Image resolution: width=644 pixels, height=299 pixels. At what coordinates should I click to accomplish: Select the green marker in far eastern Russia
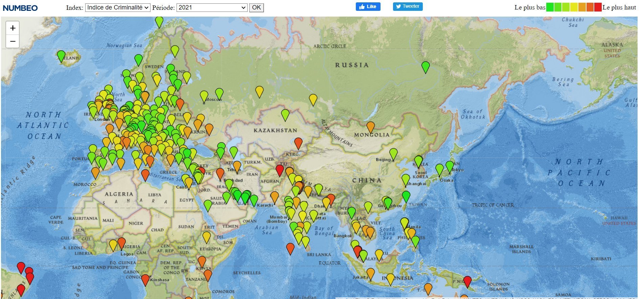[425, 67]
